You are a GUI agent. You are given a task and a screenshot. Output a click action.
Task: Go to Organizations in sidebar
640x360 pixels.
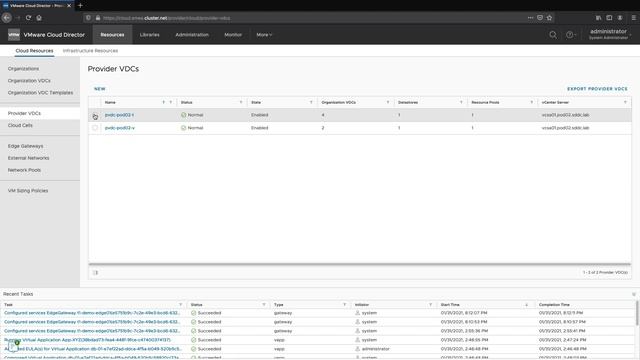(x=23, y=69)
